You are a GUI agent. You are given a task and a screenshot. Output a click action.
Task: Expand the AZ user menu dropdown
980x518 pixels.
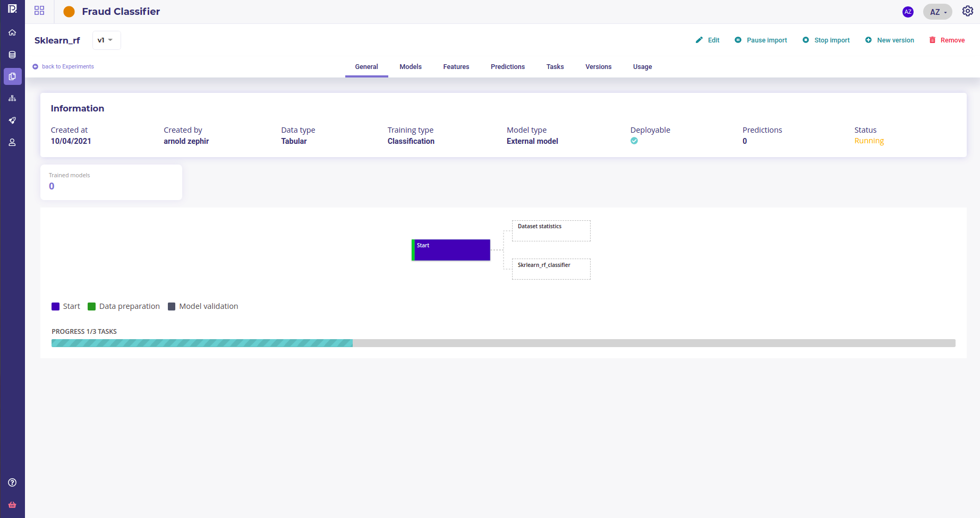938,12
